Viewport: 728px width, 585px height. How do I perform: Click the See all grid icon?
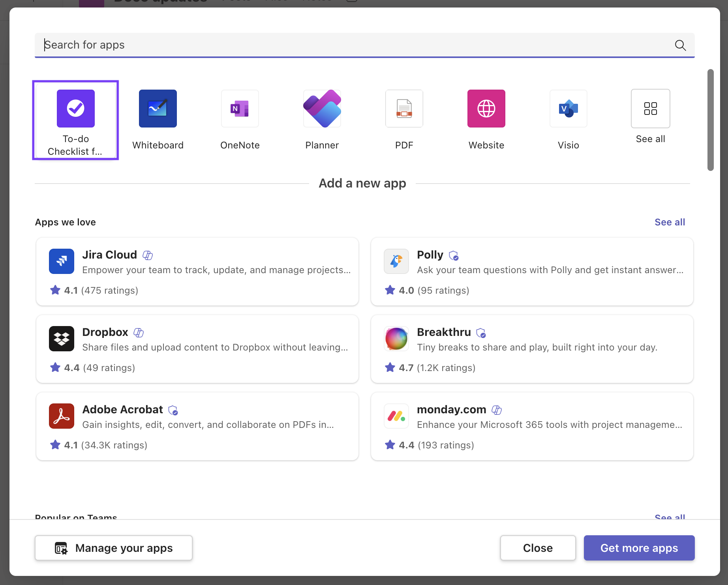[x=651, y=109]
